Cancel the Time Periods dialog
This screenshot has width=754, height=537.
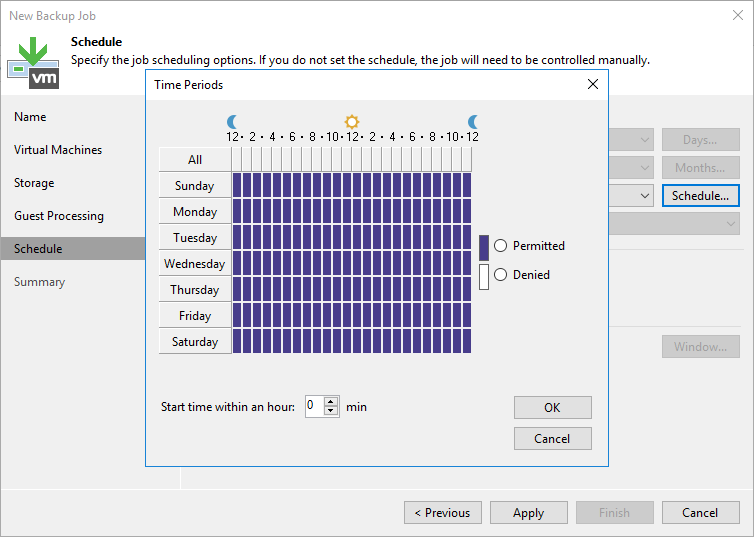pyautogui.click(x=552, y=439)
